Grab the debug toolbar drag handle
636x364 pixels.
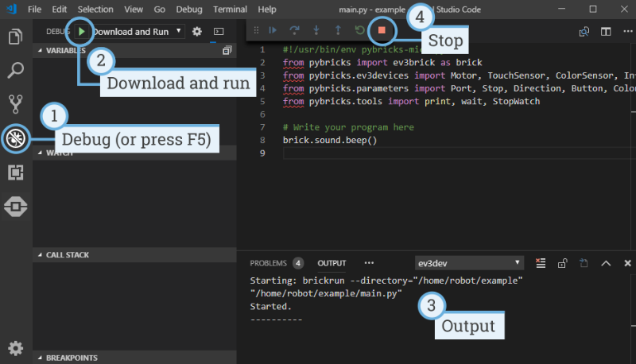(256, 30)
